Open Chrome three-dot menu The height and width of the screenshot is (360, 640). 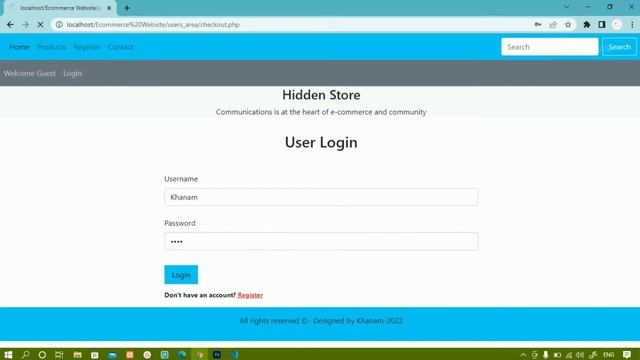(632, 24)
